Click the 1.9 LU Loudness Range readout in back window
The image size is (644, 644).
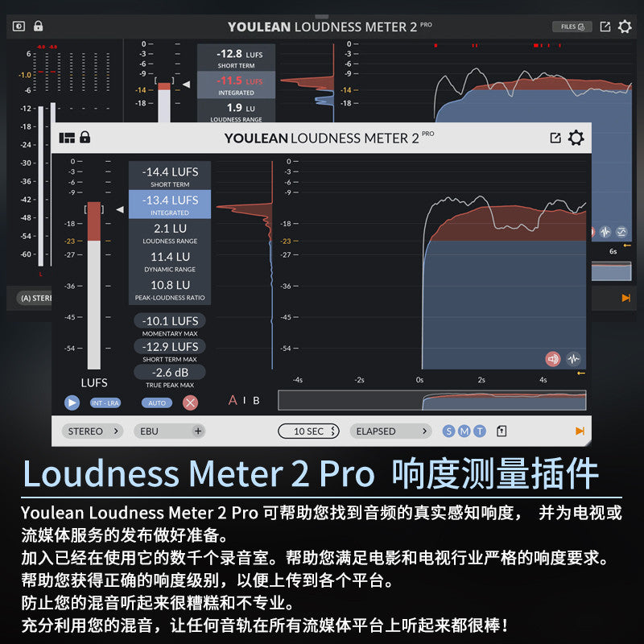pyautogui.click(x=236, y=110)
